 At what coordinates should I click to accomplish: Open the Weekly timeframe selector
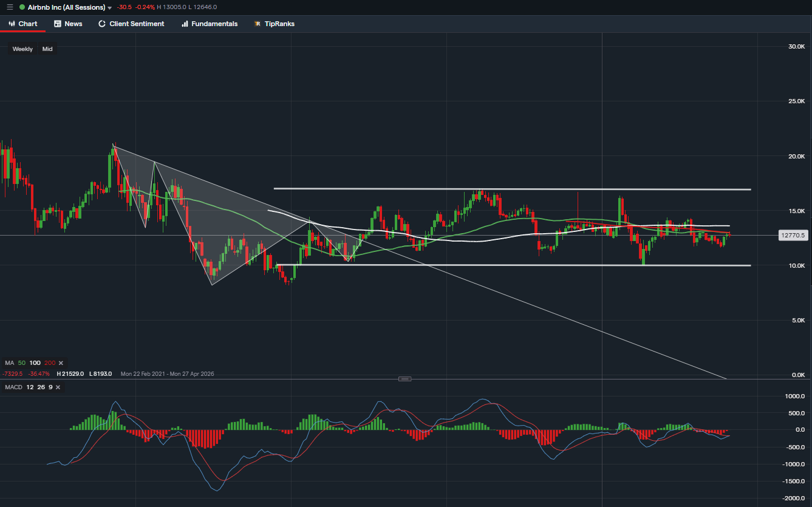[x=22, y=49]
